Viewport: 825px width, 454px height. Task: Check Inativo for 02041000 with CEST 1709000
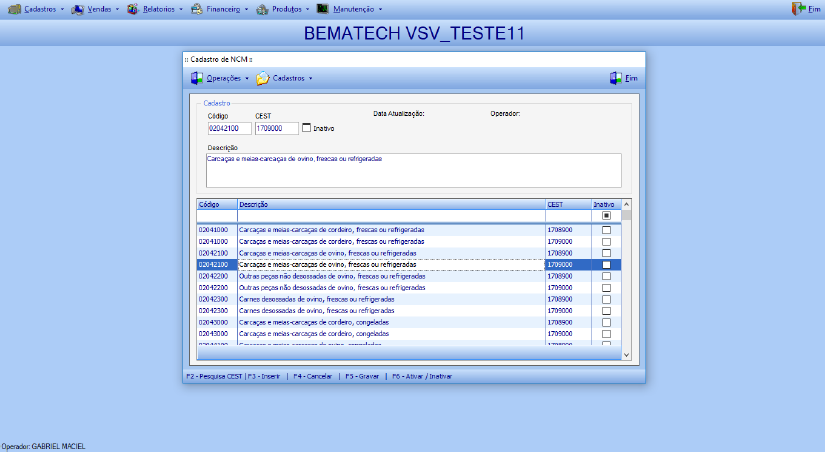tap(606, 242)
